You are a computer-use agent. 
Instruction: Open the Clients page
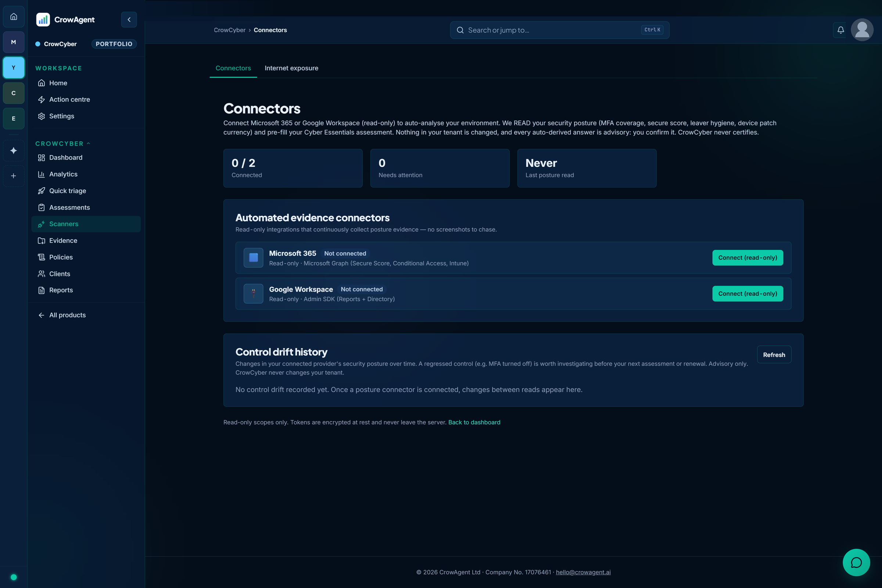coord(86,274)
